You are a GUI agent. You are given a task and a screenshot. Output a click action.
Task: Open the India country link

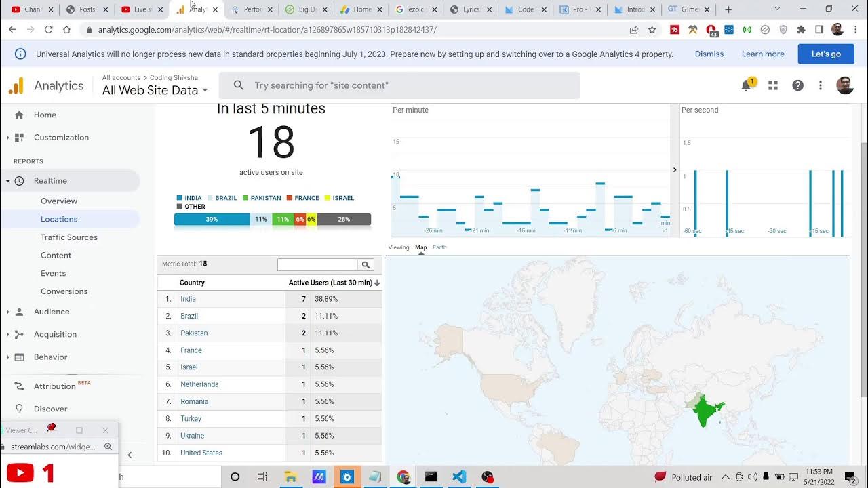188,299
